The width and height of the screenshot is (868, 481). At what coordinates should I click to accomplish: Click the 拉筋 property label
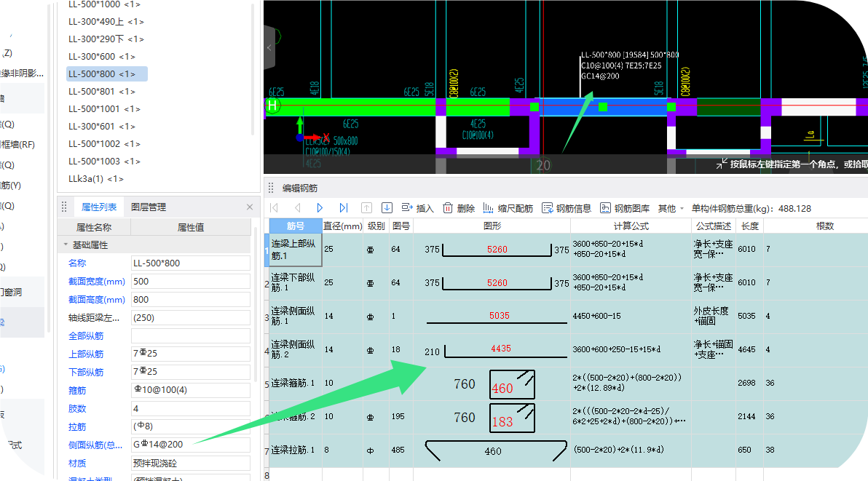[x=77, y=427]
